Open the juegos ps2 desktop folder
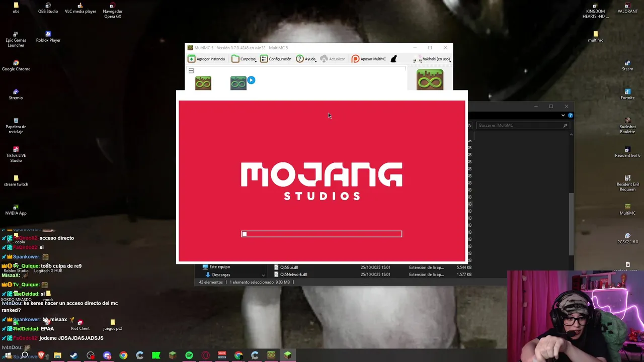Screen dimensions: 644x362 113,325
